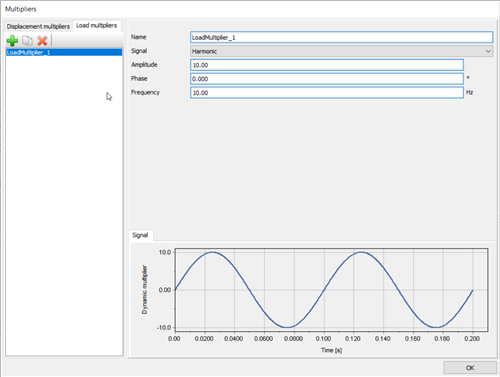500x377 pixels.
Task: Click the Hz unit label
Action: point(469,93)
